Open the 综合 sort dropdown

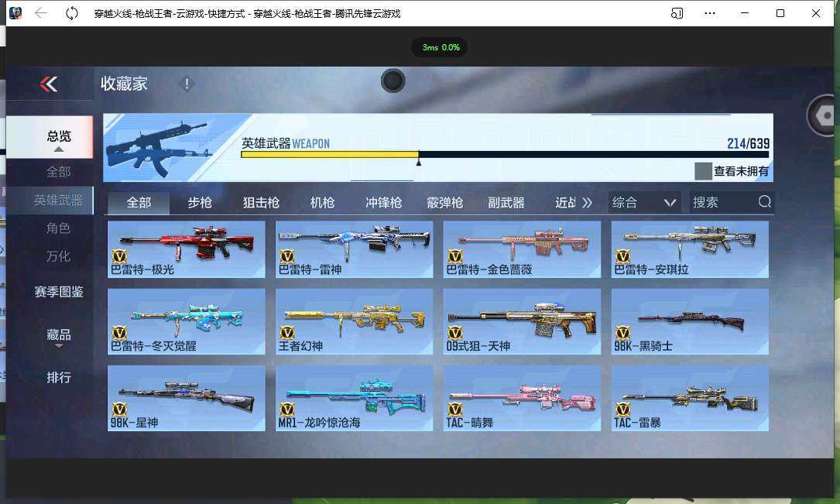point(644,203)
